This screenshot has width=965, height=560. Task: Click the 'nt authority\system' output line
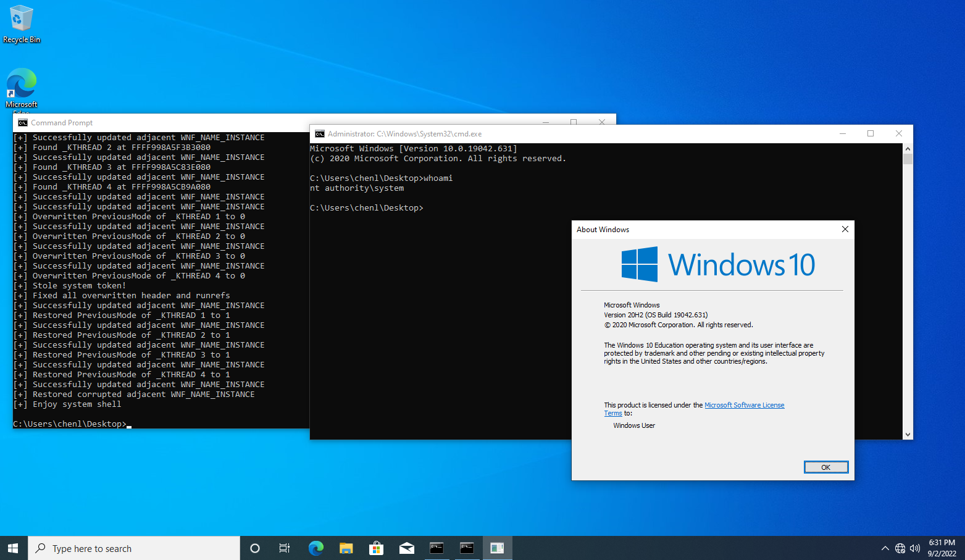pos(357,188)
